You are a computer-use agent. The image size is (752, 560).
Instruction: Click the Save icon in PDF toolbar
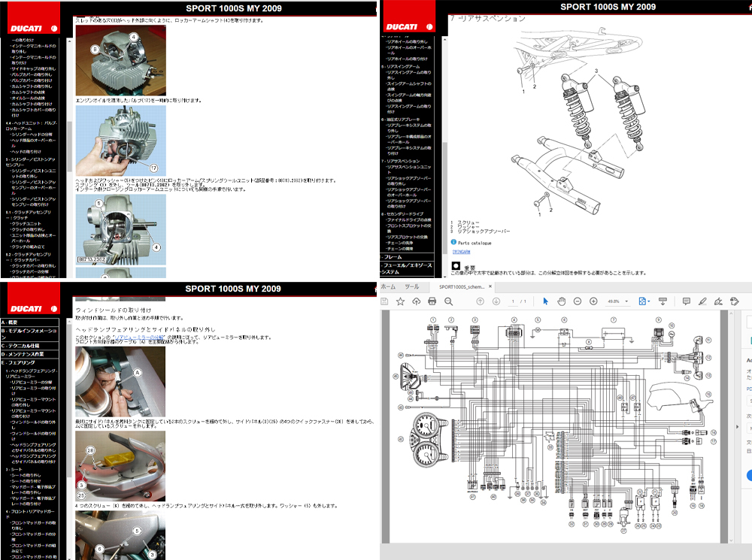click(x=384, y=301)
